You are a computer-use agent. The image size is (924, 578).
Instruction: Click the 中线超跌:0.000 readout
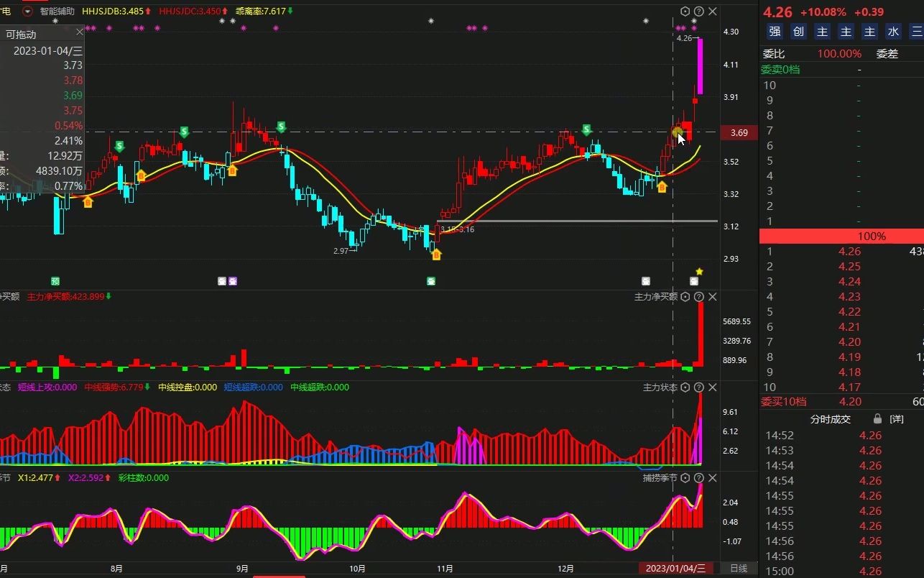point(320,387)
